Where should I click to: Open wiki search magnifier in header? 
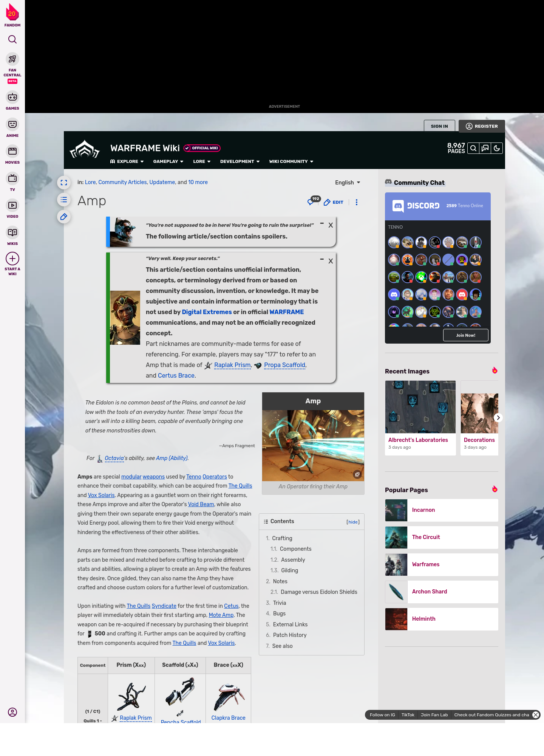pyautogui.click(x=473, y=148)
